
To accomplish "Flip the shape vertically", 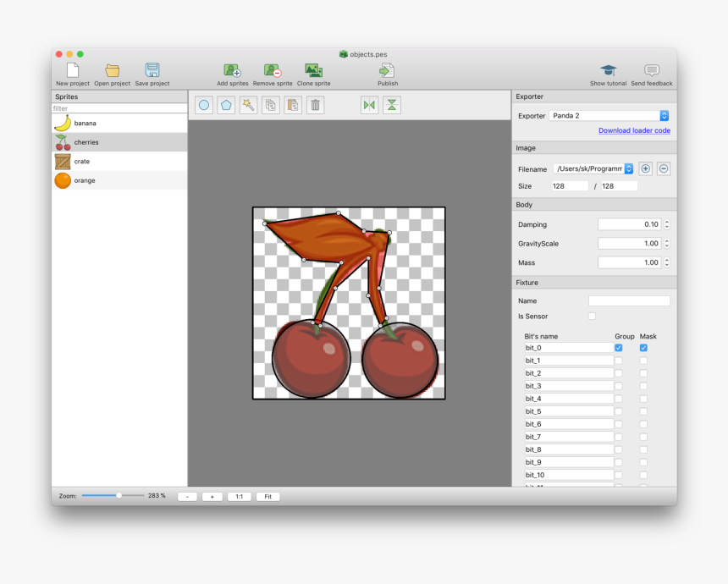I will [x=391, y=104].
